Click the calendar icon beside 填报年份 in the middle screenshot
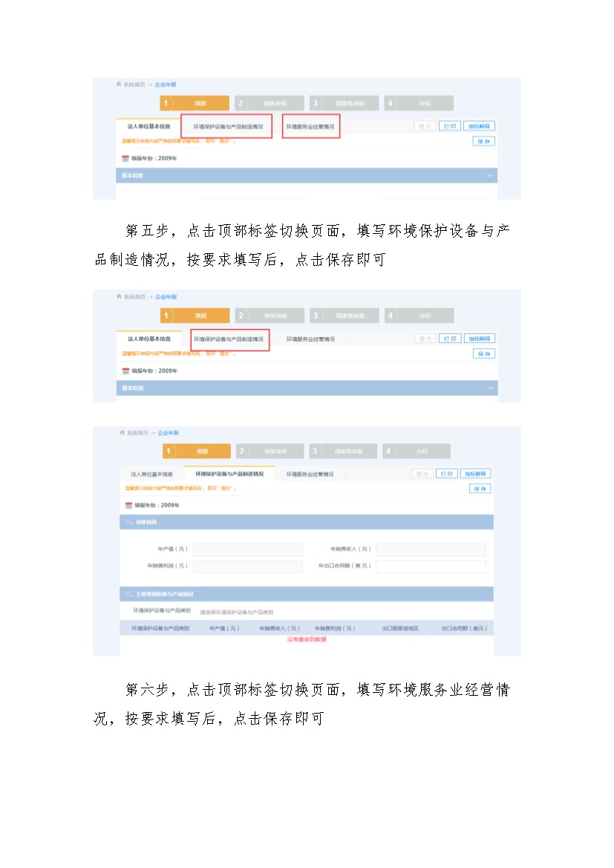The width and height of the screenshot is (614, 868). tap(125, 371)
